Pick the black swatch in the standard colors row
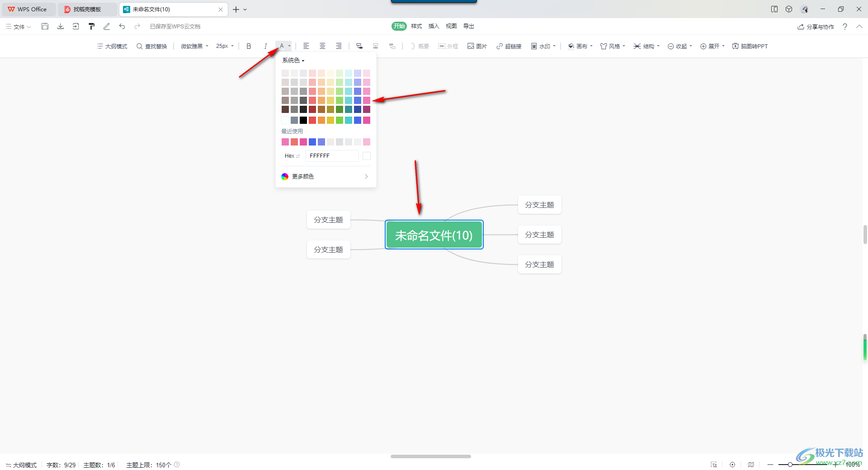 303,120
